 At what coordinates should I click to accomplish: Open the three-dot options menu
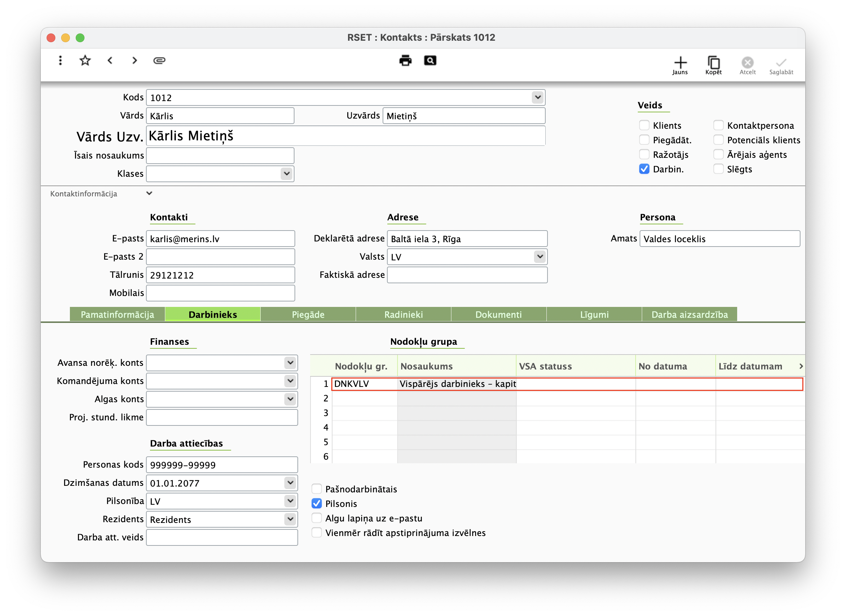pyautogui.click(x=60, y=60)
